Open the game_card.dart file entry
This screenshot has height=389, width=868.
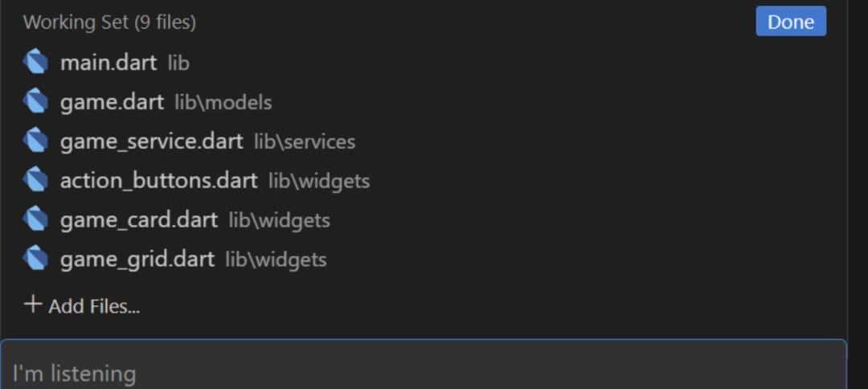point(138,219)
